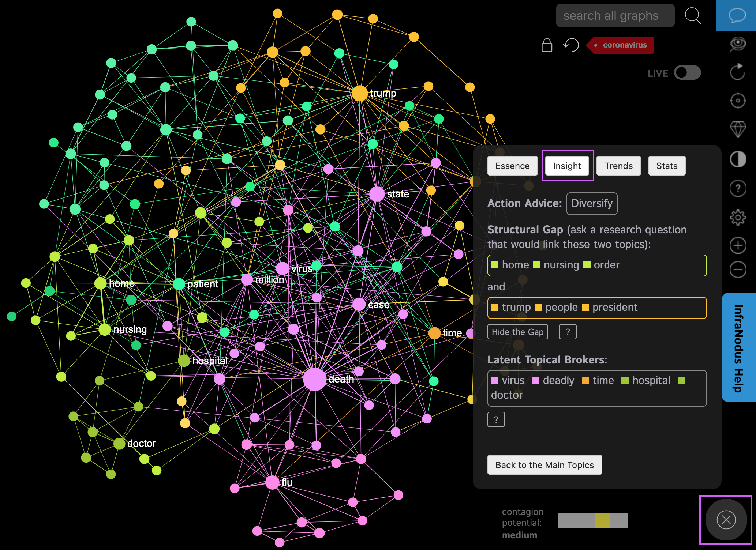The width and height of the screenshot is (756, 550).
Task: Click the plus zoom-in icon
Action: (738, 245)
